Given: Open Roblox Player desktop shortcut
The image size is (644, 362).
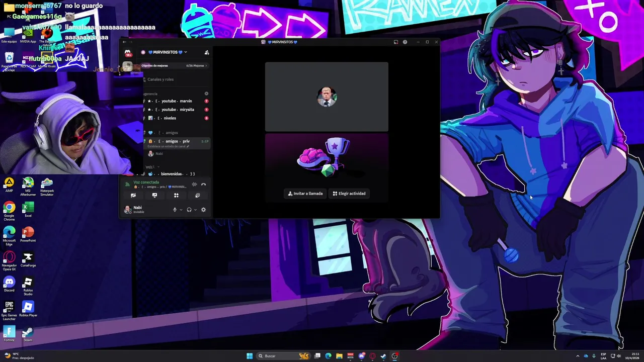Looking at the screenshot, I should (28, 309).
